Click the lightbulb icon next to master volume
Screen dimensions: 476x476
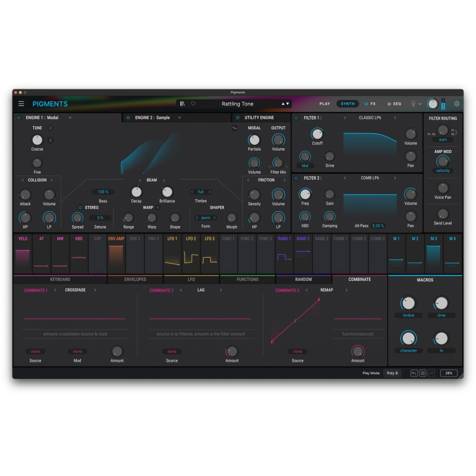coord(413,103)
